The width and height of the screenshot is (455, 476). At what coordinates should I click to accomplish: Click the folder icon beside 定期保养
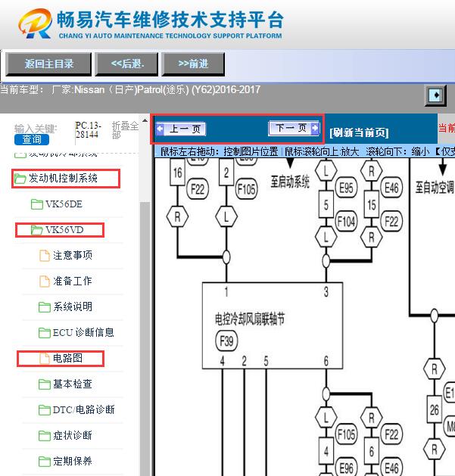(45, 462)
